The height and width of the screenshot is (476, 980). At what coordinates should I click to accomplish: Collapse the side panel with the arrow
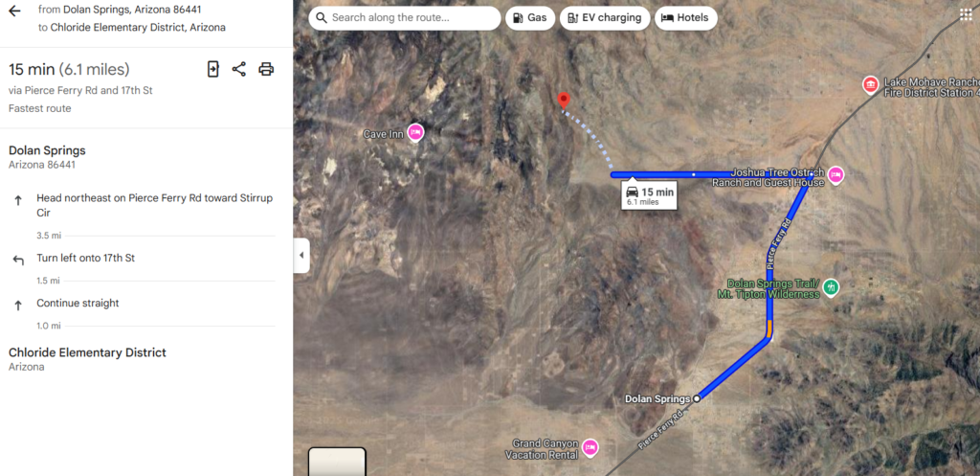tap(301, 255)
